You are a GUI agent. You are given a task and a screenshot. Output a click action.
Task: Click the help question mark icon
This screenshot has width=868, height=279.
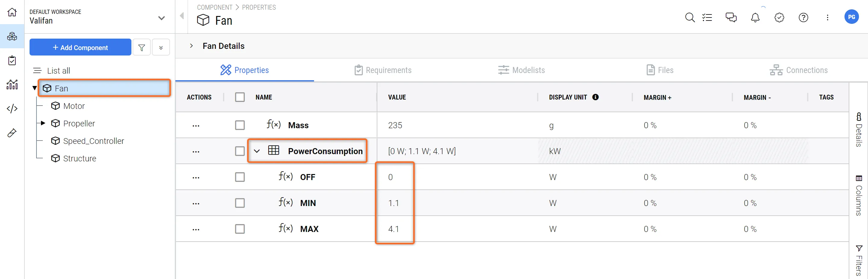803,17
